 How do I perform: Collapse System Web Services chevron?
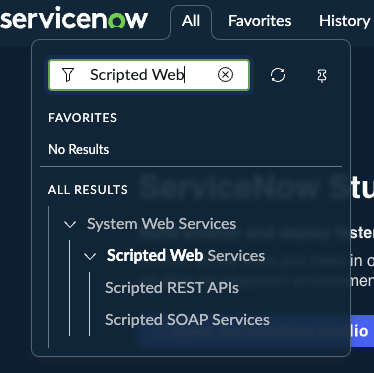[70, 224]
